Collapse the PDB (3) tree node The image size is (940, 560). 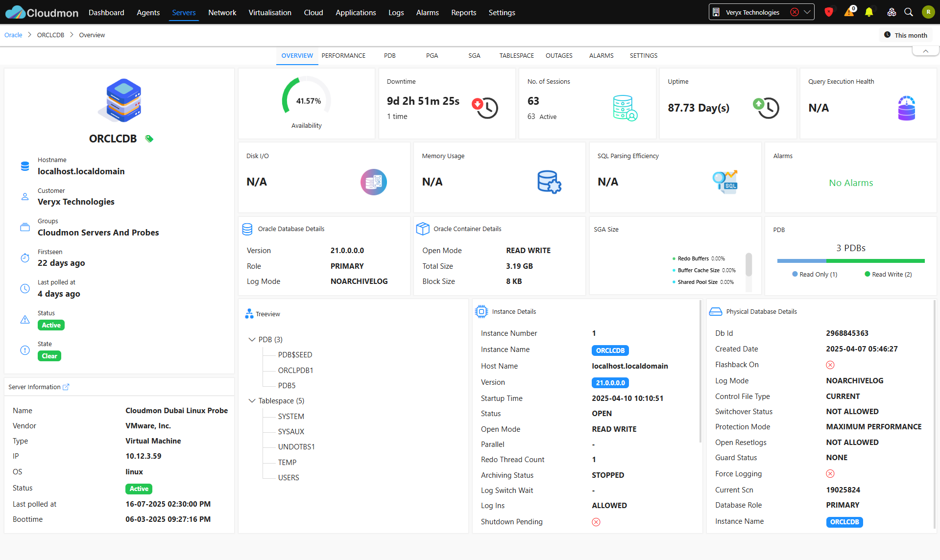click(252, 339)
